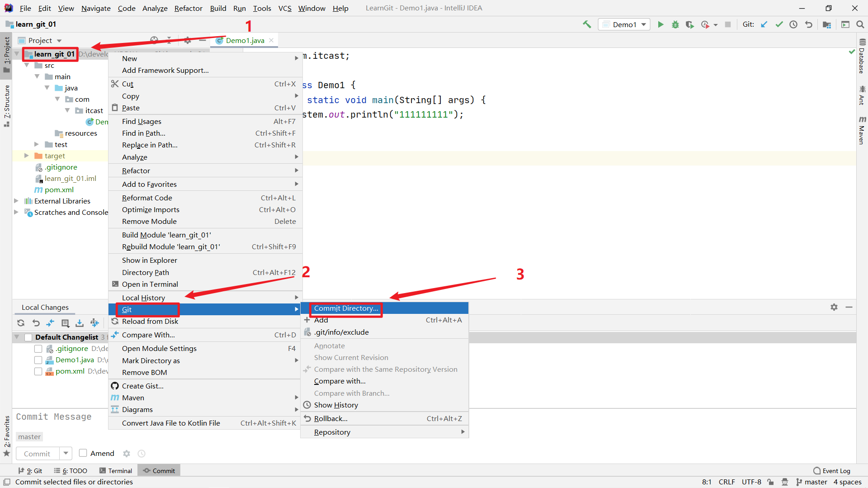Screen dimensions: 868x488
Task: Select pom.xml in the project tree
Action: point(59,190)
